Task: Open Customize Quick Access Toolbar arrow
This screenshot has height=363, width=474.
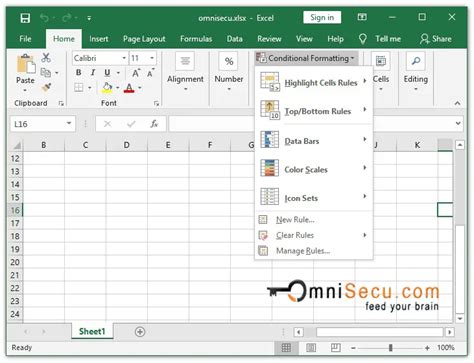Action: 89,18
